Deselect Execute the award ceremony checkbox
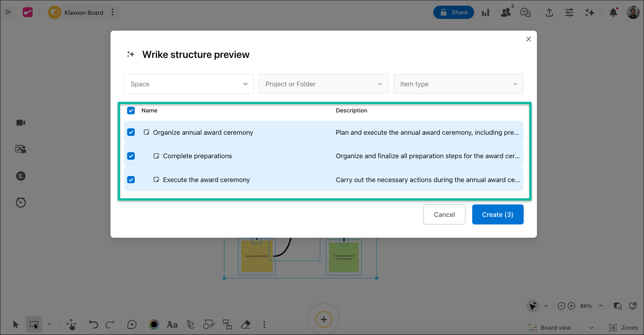Image resolution: width=644 pixels, height=335 pixels. 131,180
